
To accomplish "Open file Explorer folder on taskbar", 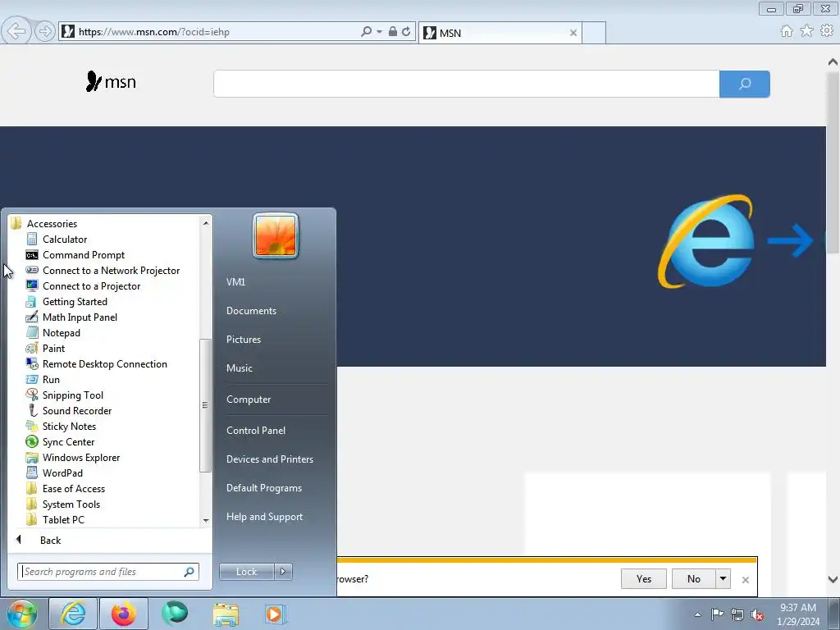I will coord(226,614).
